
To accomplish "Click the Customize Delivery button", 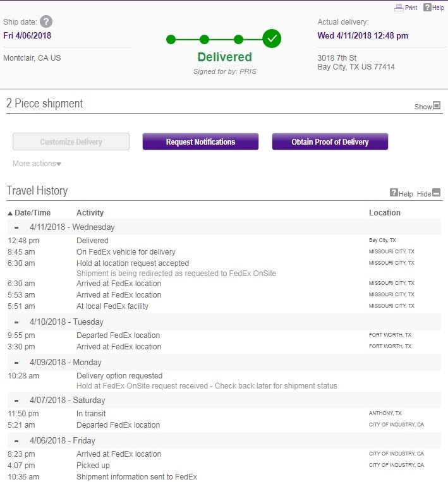I will click(x=71, y=142).
